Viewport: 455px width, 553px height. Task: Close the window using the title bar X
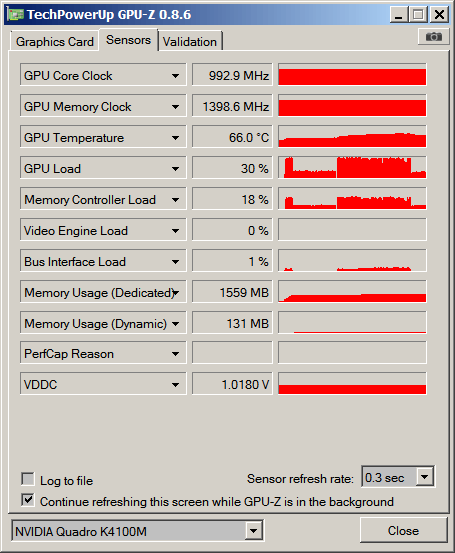(x=439, y=15)
